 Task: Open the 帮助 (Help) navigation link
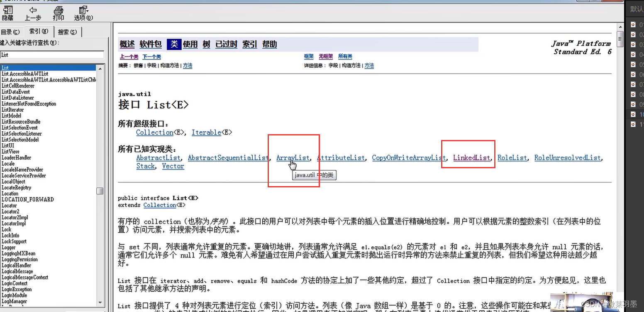[269, 44]
